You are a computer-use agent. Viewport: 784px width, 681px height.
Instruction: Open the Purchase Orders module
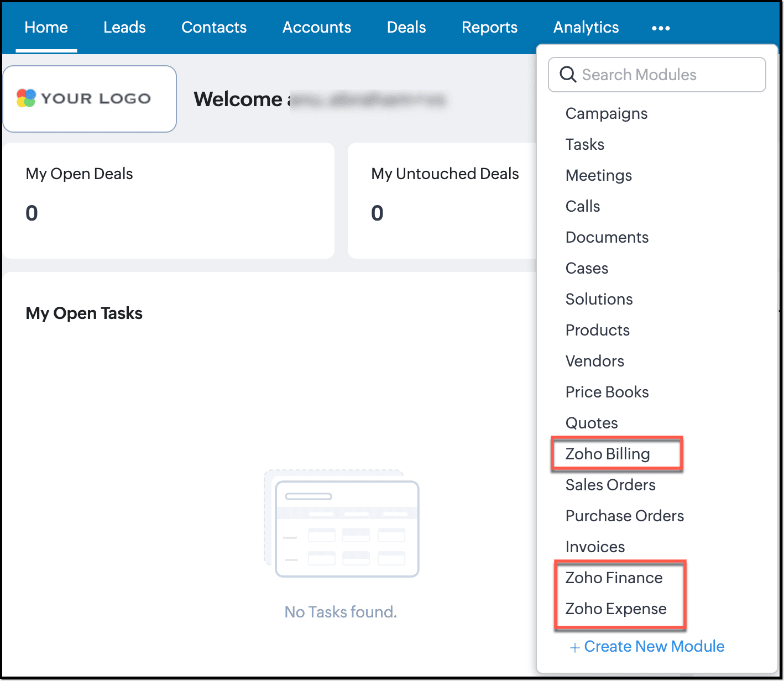coord(625,516)
